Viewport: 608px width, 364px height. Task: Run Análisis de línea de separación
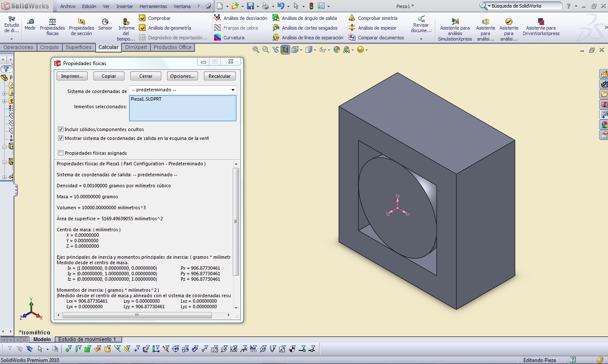click(x=308, y=38)
